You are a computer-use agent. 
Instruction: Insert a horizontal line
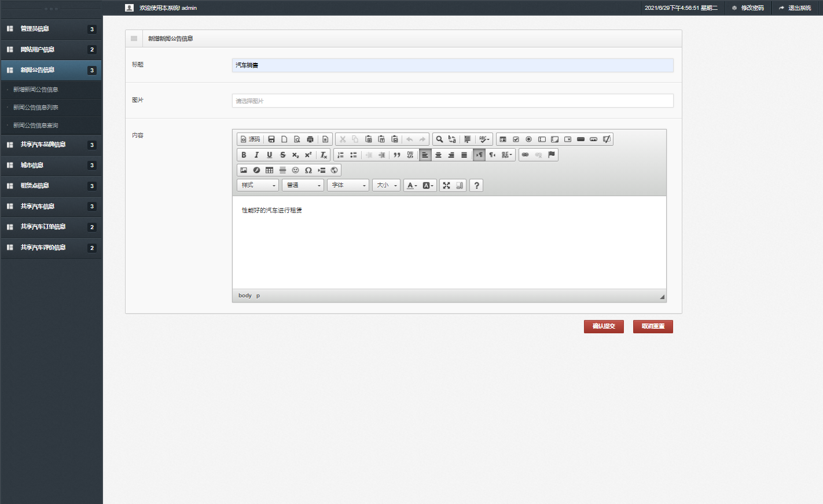click(x=282, y=170)
